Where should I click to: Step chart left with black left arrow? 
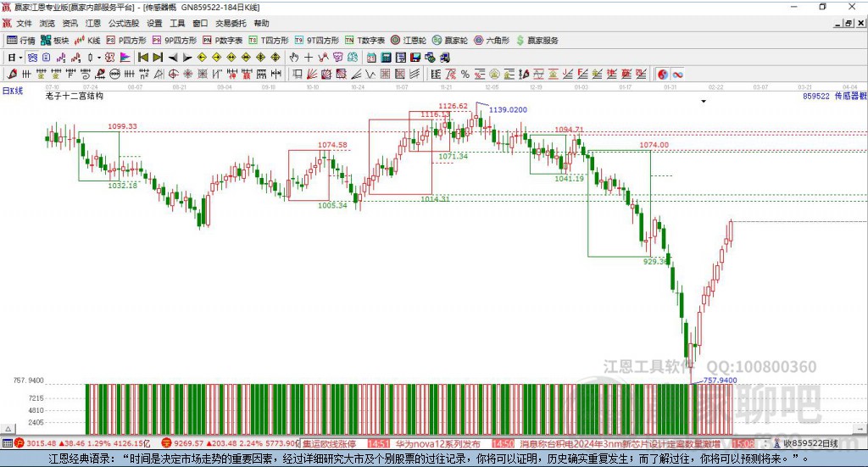coord(173,58)
